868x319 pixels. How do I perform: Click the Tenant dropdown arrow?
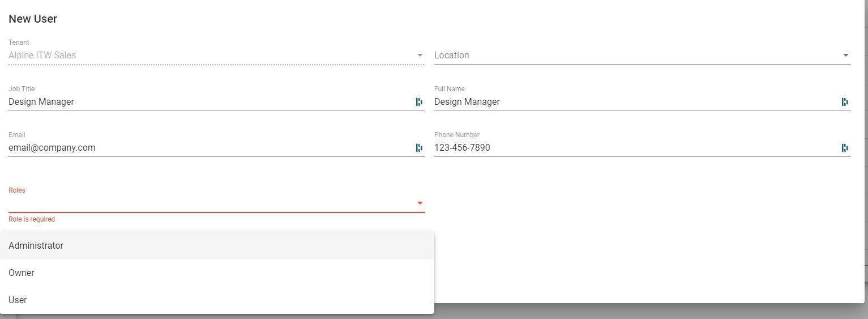pyautogui.click(x=420, y=56)
